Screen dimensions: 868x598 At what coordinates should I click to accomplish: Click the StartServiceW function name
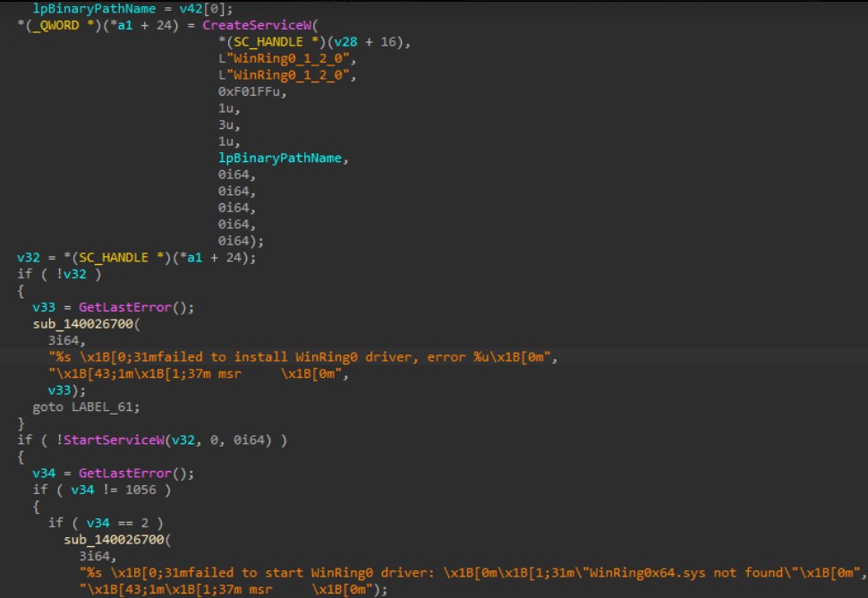108,438
